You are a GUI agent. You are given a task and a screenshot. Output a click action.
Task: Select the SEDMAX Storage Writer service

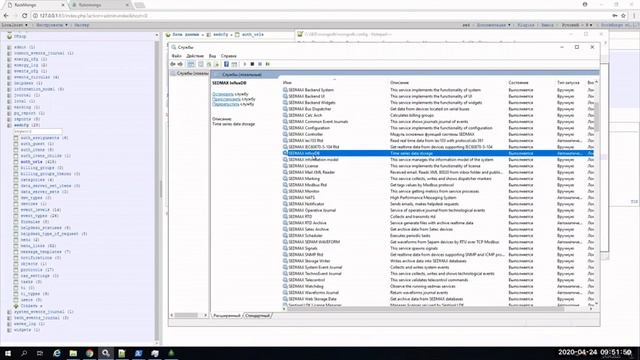[x=438, y=261]
